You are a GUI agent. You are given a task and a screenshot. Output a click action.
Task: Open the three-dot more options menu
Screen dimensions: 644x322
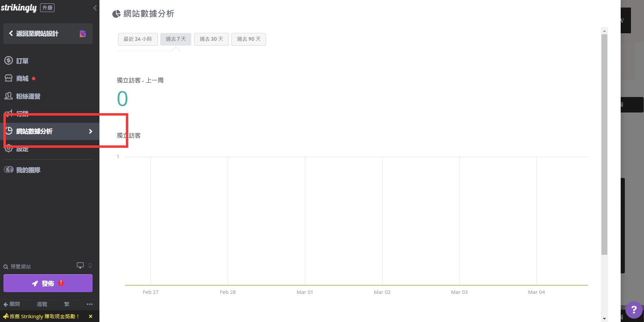[90, 304]
